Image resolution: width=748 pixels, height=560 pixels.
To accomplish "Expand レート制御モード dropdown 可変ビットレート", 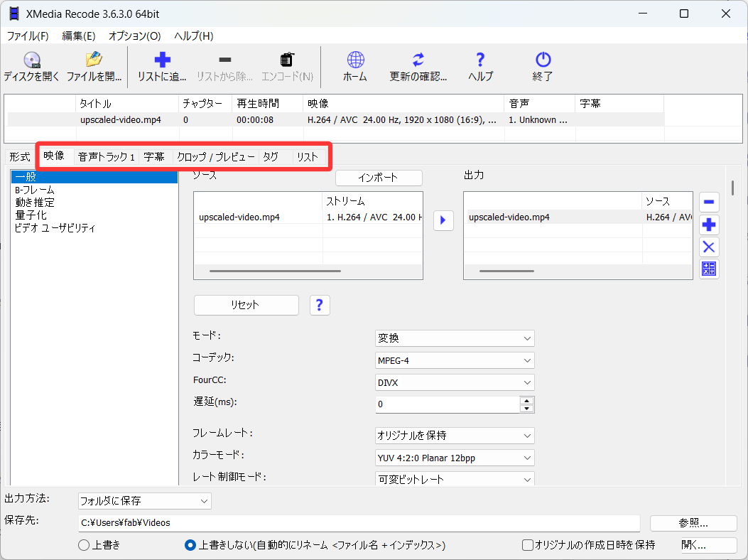I will click(x=455, y=479).
